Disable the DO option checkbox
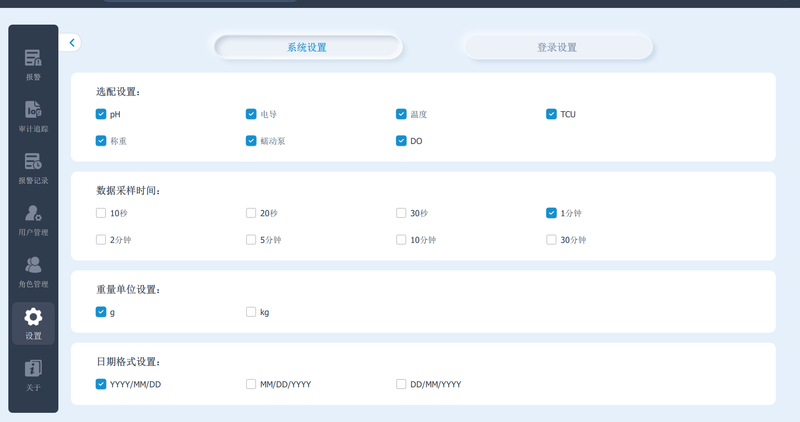800x422 pixels. coord(401,141)
